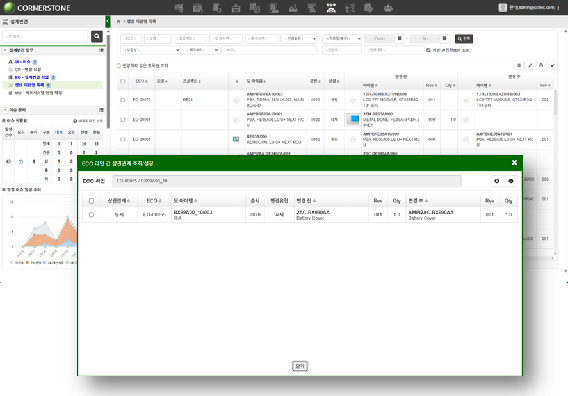Open the panel menu icon of the issue status section
Viewport: 568px width, 396px height.
tap(101, 110)
